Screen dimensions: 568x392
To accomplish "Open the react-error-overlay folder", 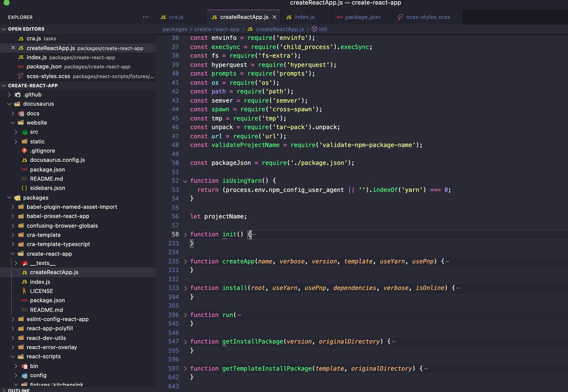I will (x=78, y=347).
